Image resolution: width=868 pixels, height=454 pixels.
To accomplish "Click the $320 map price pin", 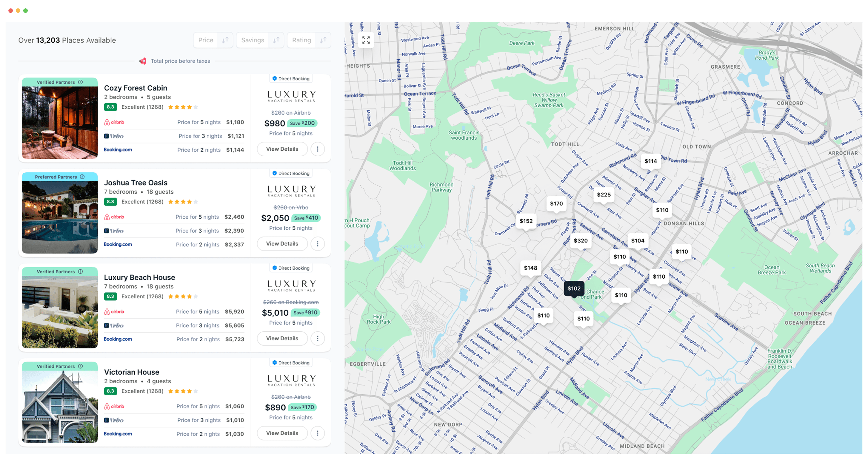I will [581, 240].
